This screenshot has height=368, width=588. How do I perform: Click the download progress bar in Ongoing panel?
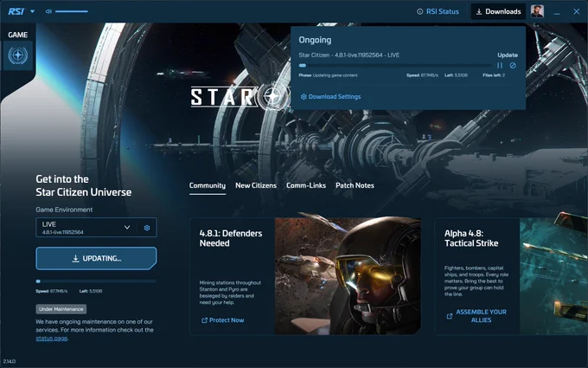pos(396,65)
